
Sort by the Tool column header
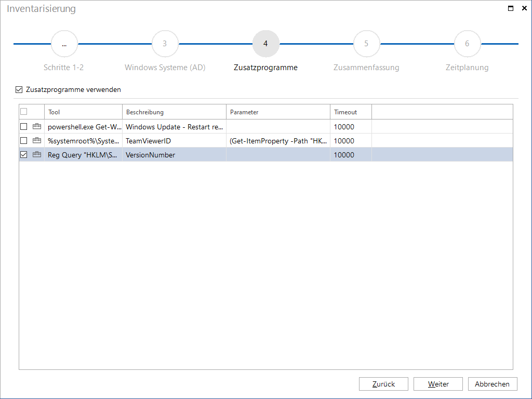[x=84, y=112]
